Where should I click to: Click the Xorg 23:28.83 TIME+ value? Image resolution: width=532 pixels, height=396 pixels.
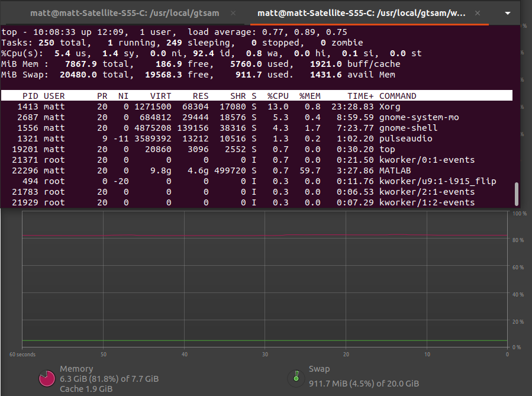353,107
